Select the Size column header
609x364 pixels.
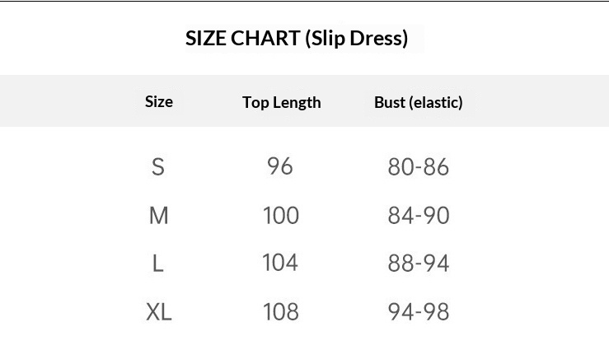[x=159, y=101]
